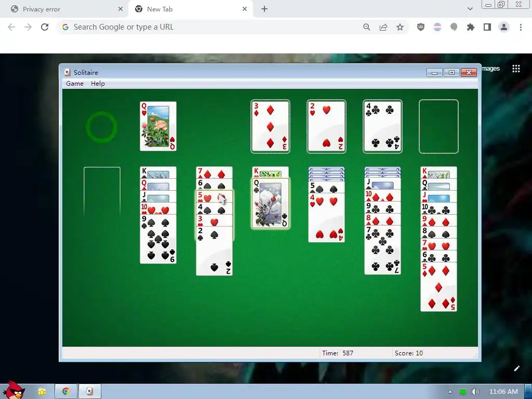Viewport: 532px width, 399px height.
Task: Open a new browser tab with plus button
Action: pos(264,9)
